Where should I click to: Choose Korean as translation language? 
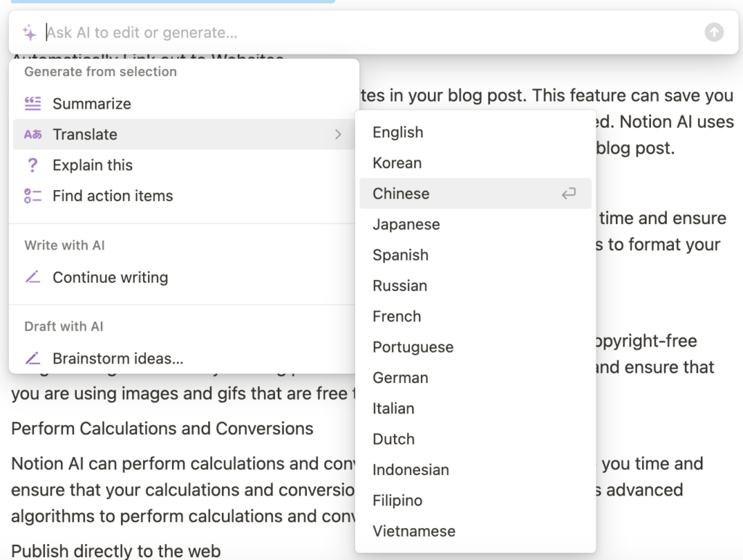397,163
